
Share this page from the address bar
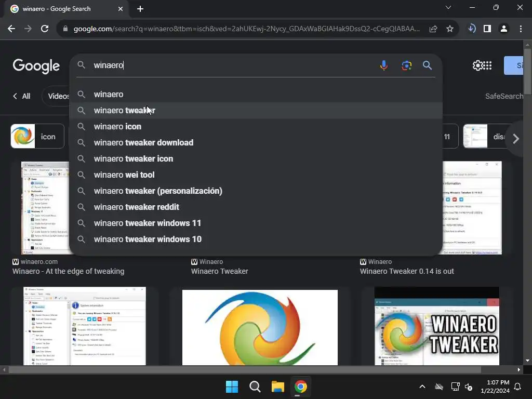click(433, 29)
